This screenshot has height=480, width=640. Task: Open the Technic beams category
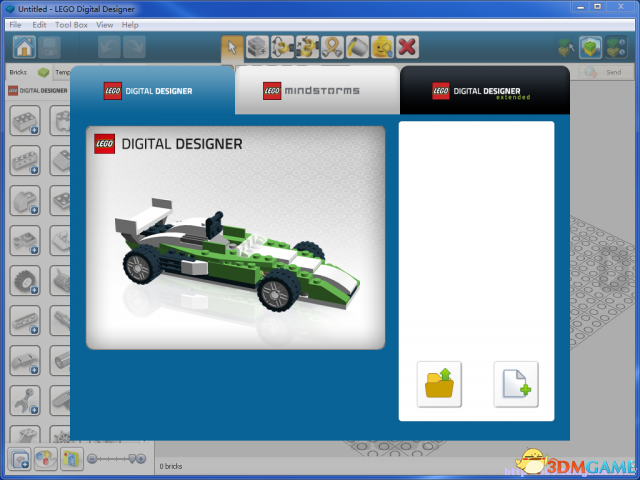(x=25, y=321)
